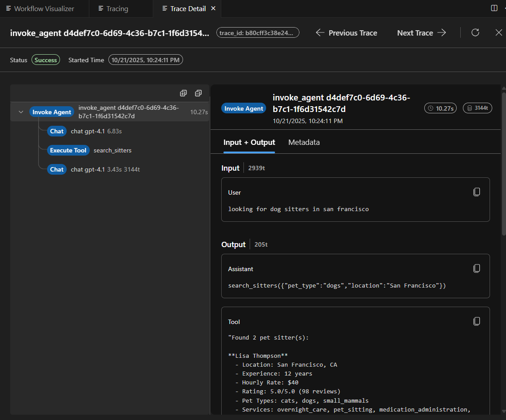The height and width of the screenshot is (420, 506).
Task: Select the chat gpt-4.1 6.83s span
Action: pos(84,131)
